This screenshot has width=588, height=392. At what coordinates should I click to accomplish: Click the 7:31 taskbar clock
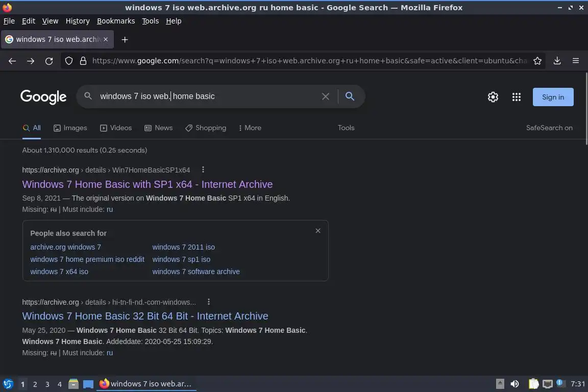click(577, 384)
